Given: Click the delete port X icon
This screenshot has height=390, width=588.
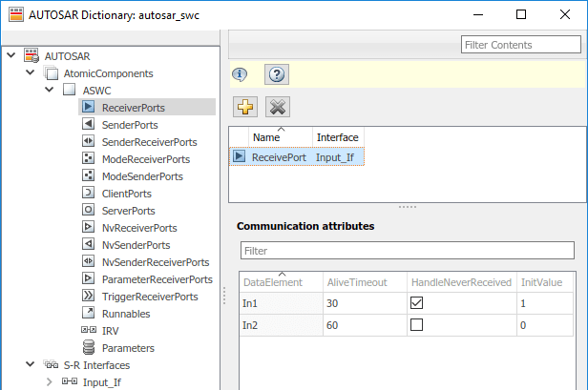Looking at the screenshot, I should [x=277, y=107].
